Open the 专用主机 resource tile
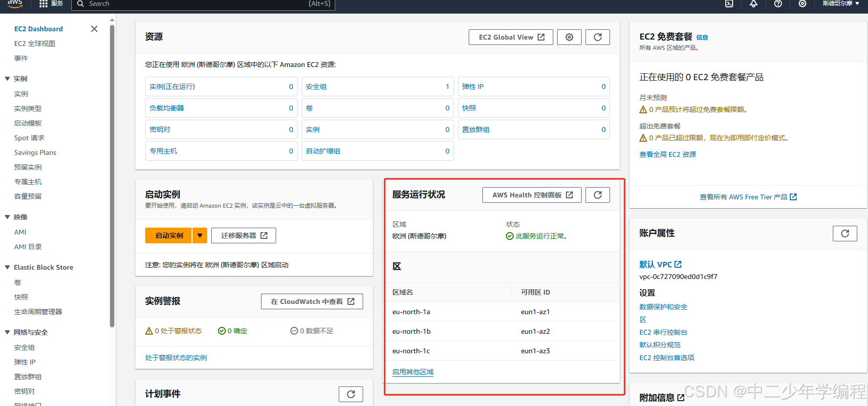 click(221, 151)
